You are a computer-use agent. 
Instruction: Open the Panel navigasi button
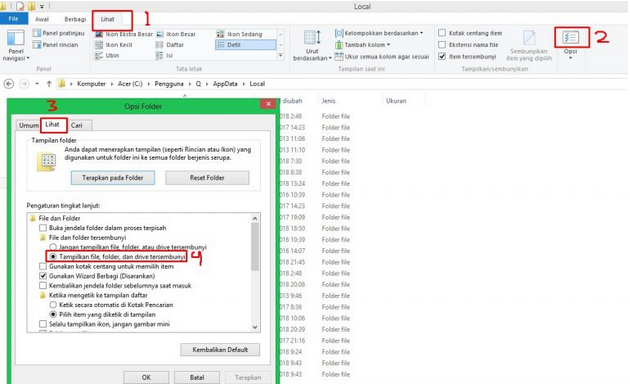pyautogui.click(x=16, y=45)
